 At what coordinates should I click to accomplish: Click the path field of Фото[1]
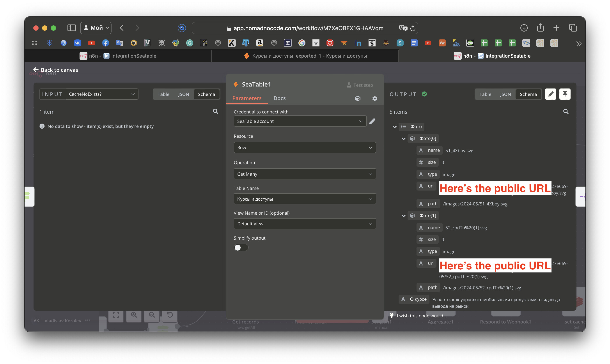tap(428, 287)
